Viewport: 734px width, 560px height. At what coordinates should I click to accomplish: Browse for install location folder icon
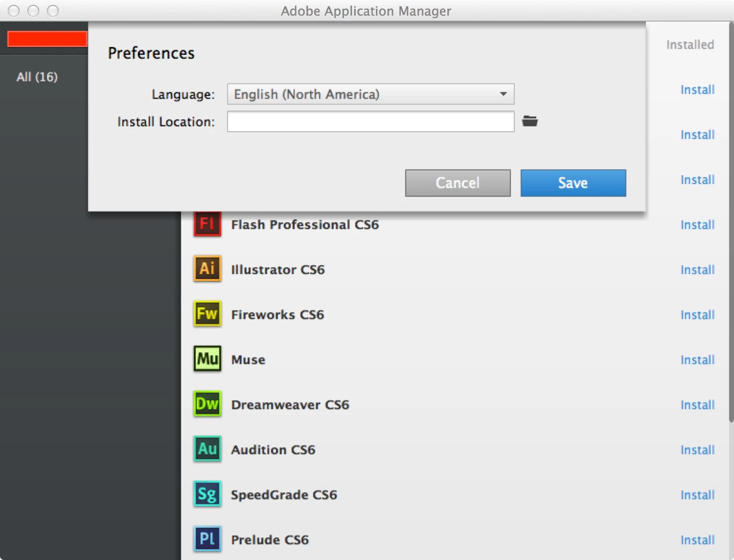pyautogui.click(x=529, y=121)
